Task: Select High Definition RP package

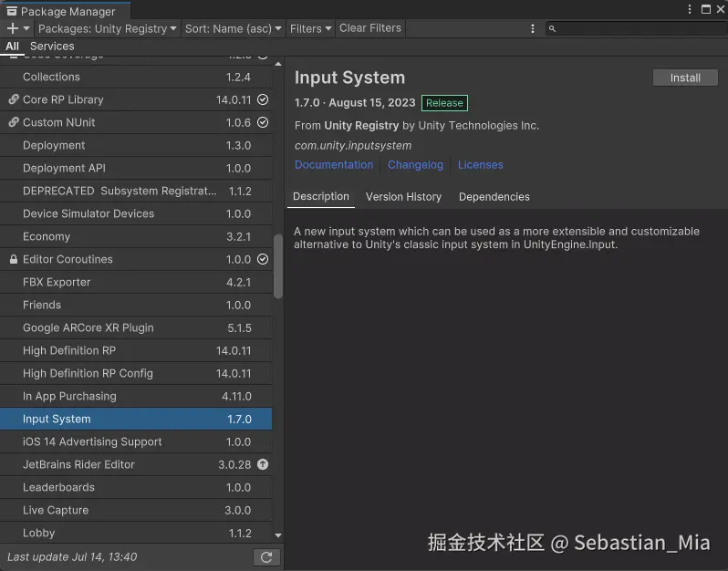Action: (136, 350)
